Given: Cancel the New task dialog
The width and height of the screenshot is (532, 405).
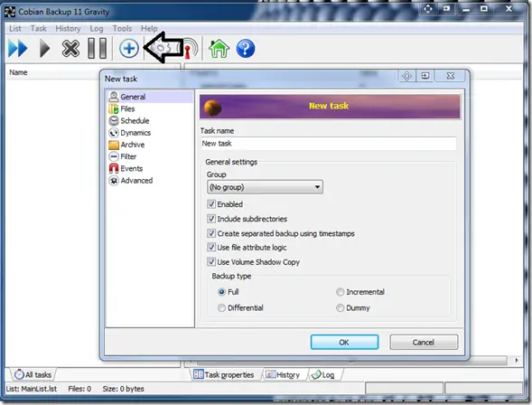Looking at the screenshot, I should (x=424, y=343).
